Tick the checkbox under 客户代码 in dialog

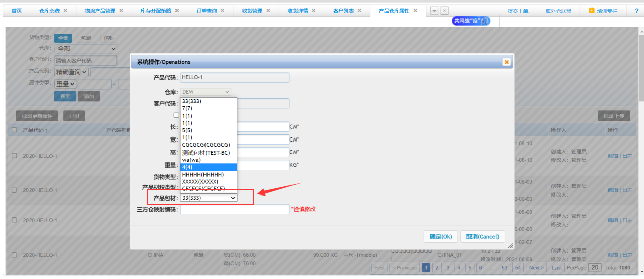pyautogui.click(x=177, y=115)
